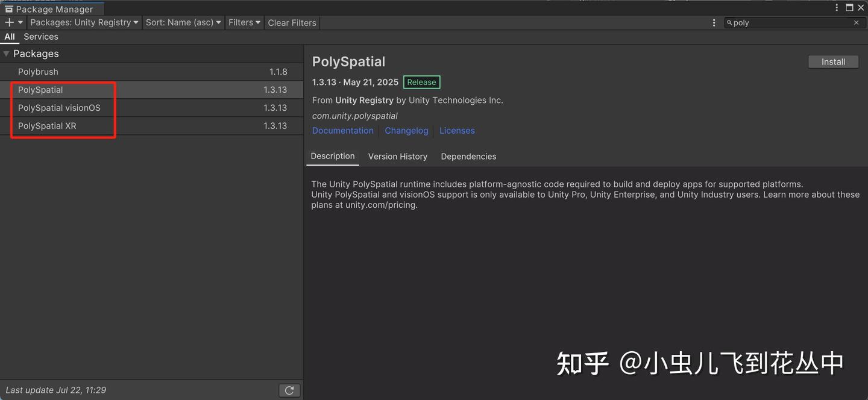Clear the search text with X
The image size is (868, 400).
click(x=856, y=23)
